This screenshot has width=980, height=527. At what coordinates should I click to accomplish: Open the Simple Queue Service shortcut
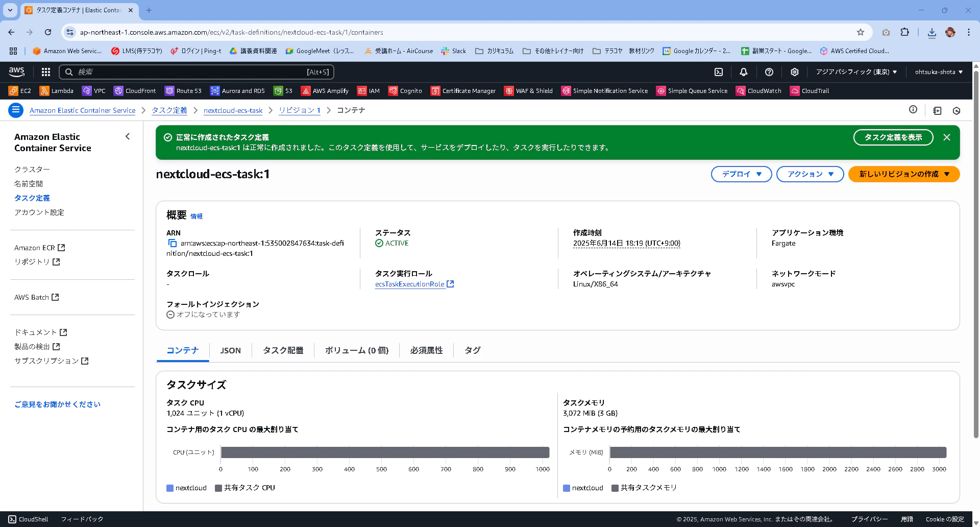692,91
